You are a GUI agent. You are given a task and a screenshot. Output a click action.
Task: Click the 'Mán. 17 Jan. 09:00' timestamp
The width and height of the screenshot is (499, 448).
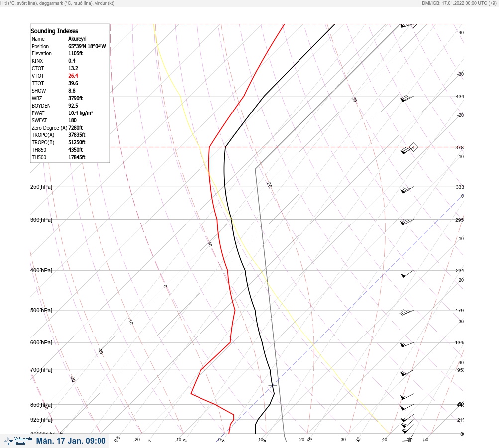point(71,441)
